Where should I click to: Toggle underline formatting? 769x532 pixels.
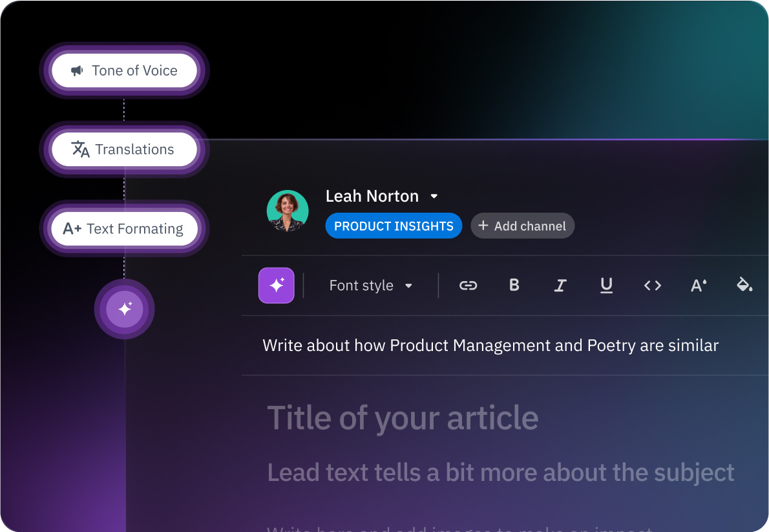[x=606, y=285]
